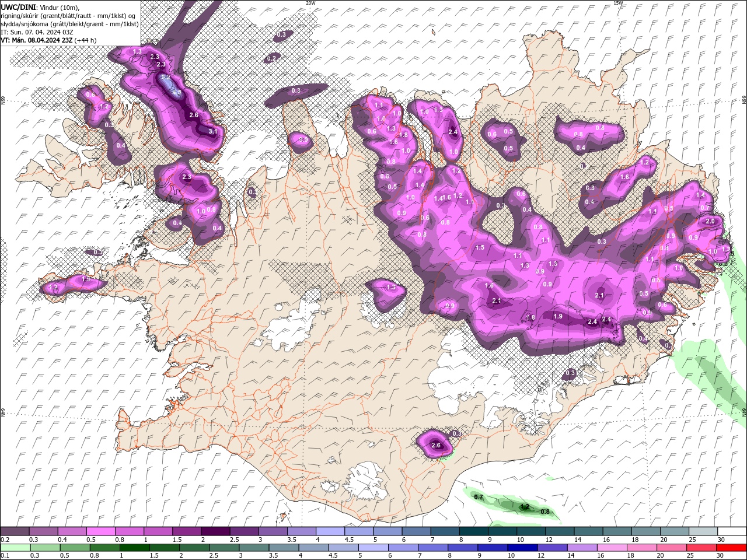Image resolution: width=747 pixels, height=560 pixels.
Task: Click the '0.7' rain value on the southern green band
Action: tap(479, 498)
